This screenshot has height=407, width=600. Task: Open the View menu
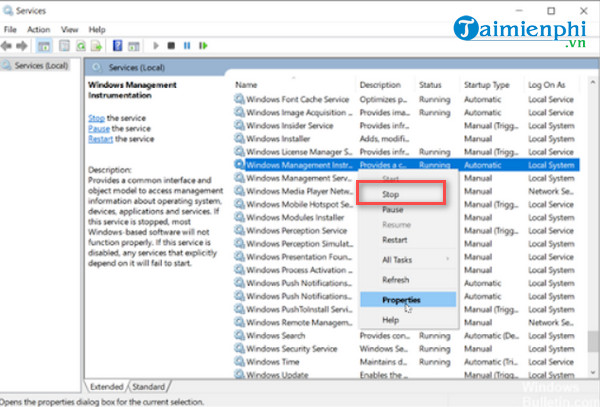[x=70, y=29]
